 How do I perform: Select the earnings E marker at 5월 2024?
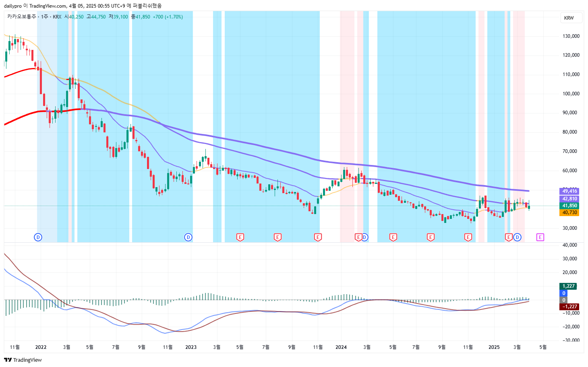(x=393, y=237)
